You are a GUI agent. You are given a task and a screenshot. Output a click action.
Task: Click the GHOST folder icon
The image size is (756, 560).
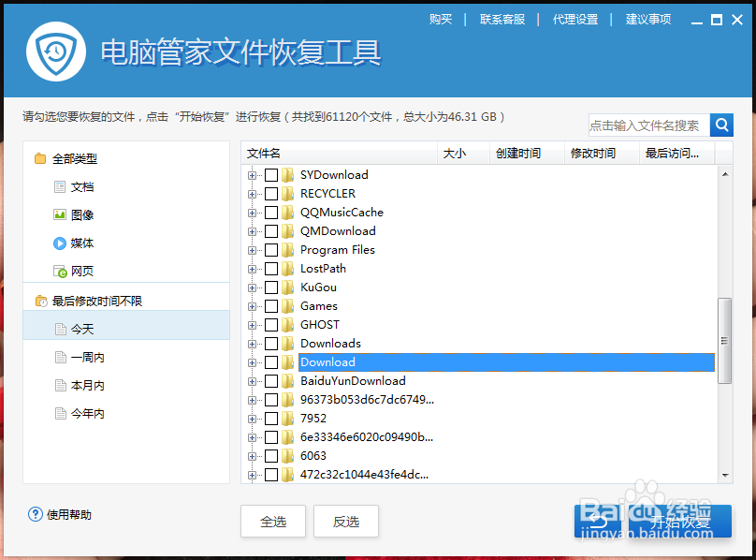(288, 325)
